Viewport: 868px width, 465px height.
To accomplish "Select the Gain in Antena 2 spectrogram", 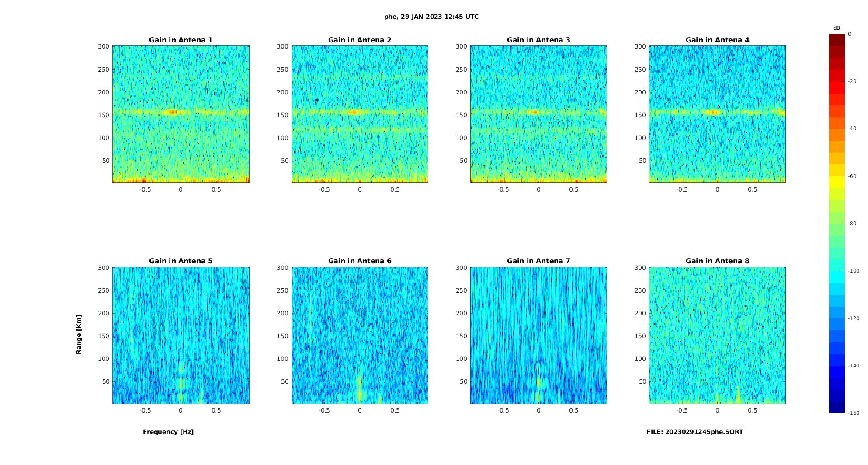I will coord(360,114).
